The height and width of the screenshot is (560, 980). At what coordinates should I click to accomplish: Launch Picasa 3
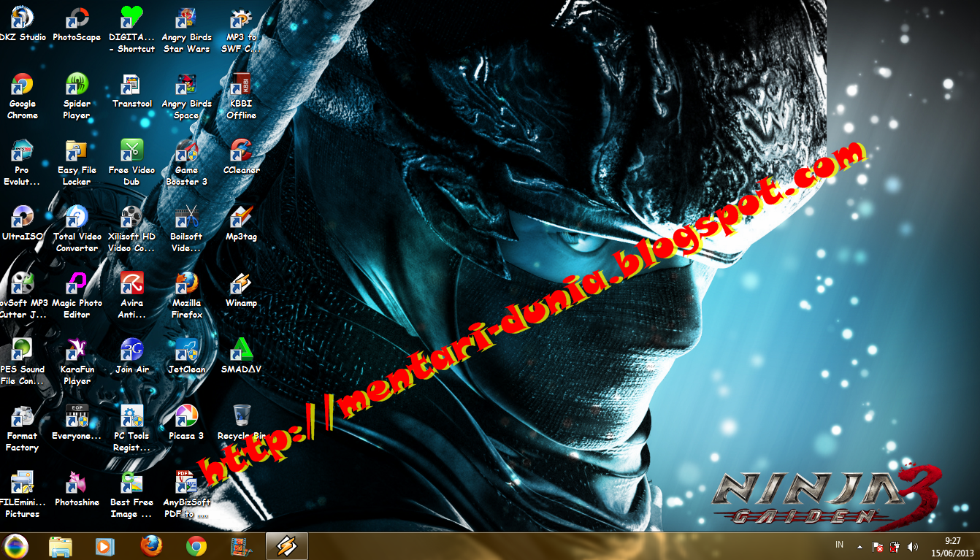186,415
